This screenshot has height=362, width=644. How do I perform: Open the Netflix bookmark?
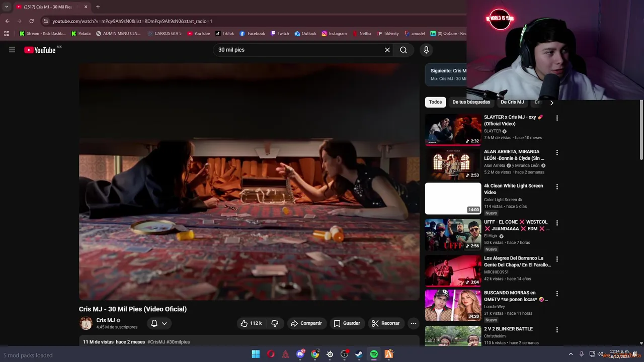pyautogui.click(x=361, y=34)
